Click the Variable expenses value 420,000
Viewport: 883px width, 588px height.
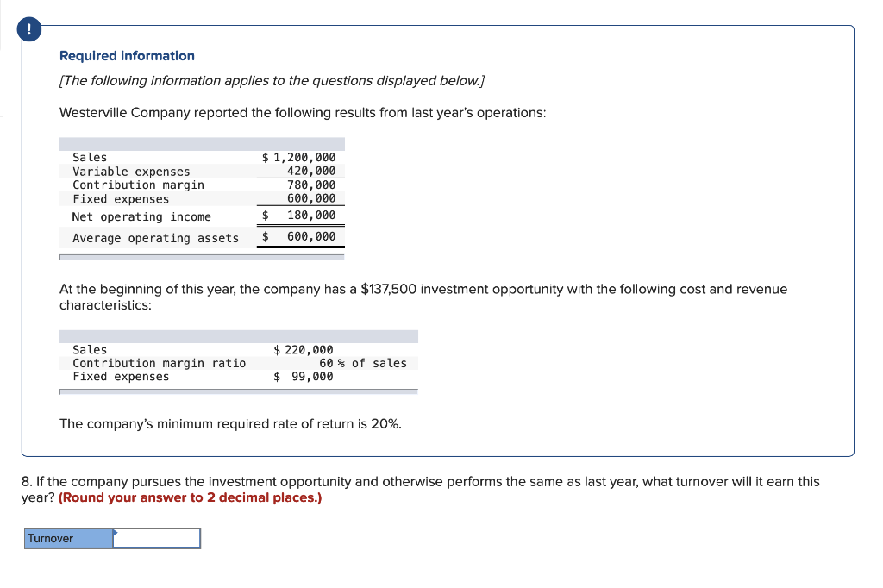point(311,171)
